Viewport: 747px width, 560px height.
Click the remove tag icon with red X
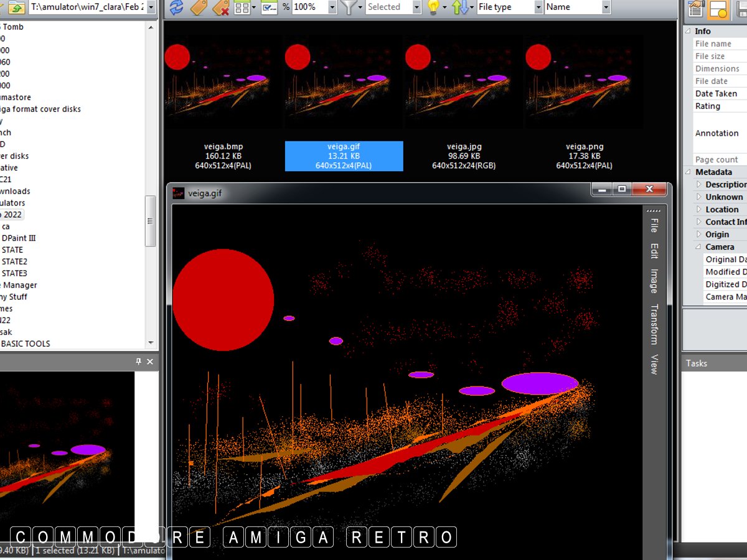click(x=220, y=7)
